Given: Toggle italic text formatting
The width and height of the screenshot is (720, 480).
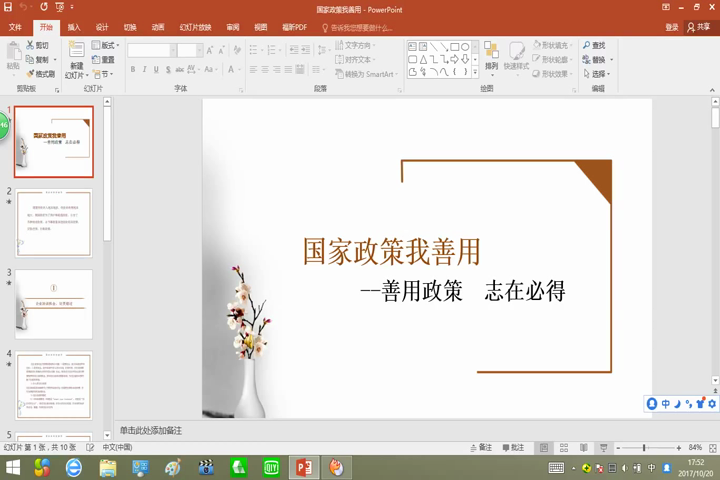Looking at the screenshot, I should tap(144, 70).
